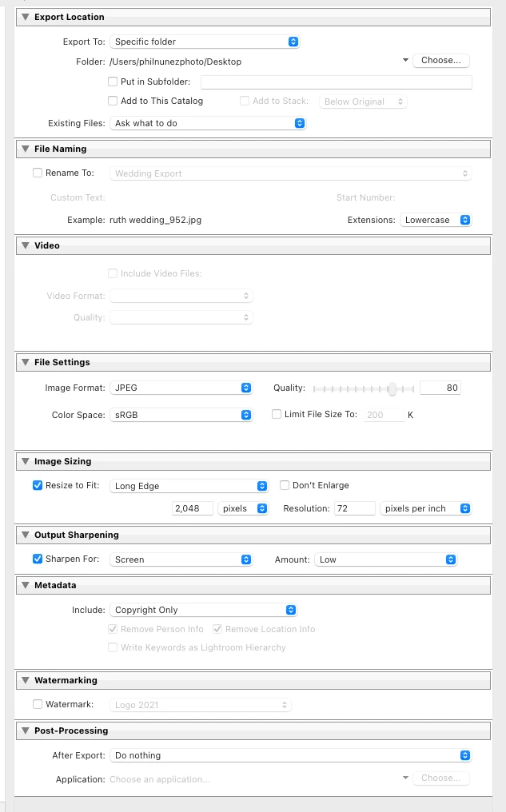
Task: Collapse the Image Sizing panel triangle
Action: click(26, 461)
